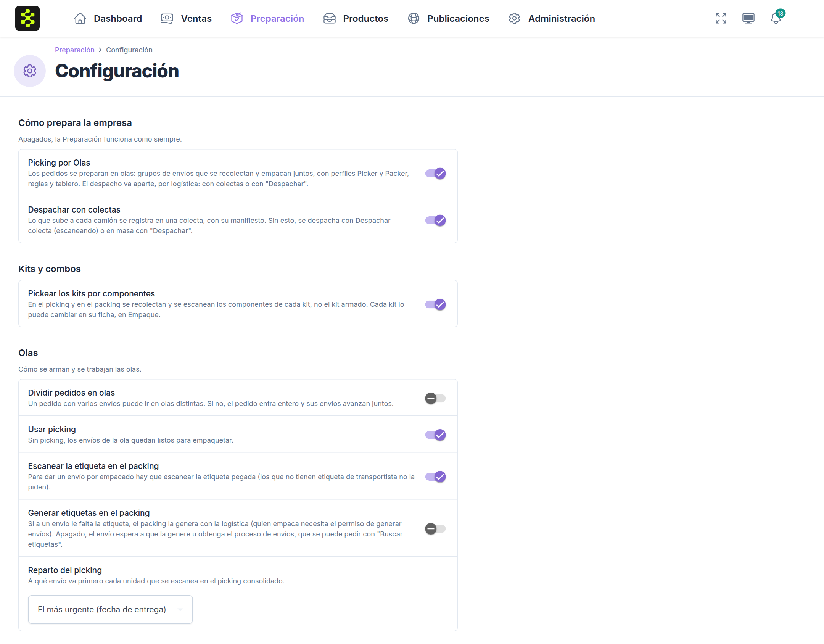Click the Publicaciones globe icon
Image resolution: width=824 pixels, height=644 pixels.
click(414, 18)
